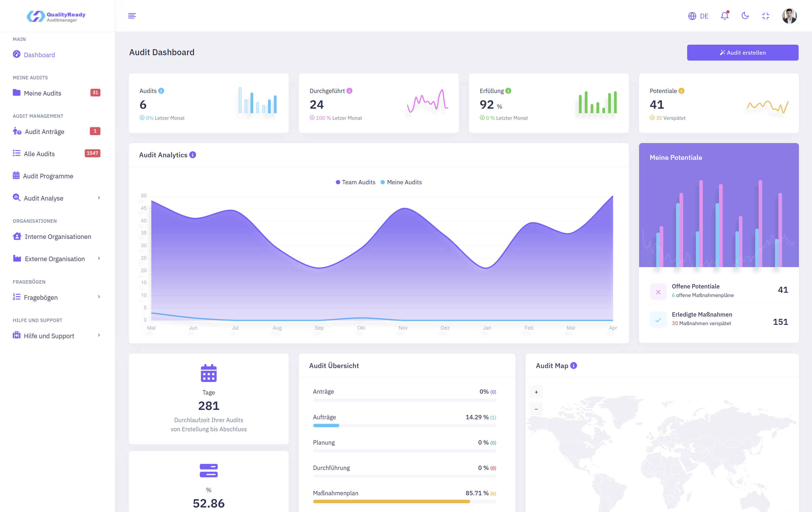Select Alle Audits in the sidebar
This screenshot has height=512, width=812.
pyautogui.click(x=39, y=154)
